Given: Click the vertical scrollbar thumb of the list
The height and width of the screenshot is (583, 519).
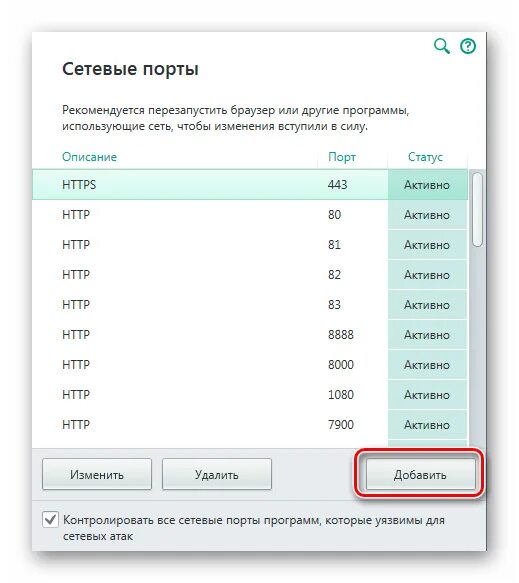Looking at the screenshot, I should coord(477,209).
